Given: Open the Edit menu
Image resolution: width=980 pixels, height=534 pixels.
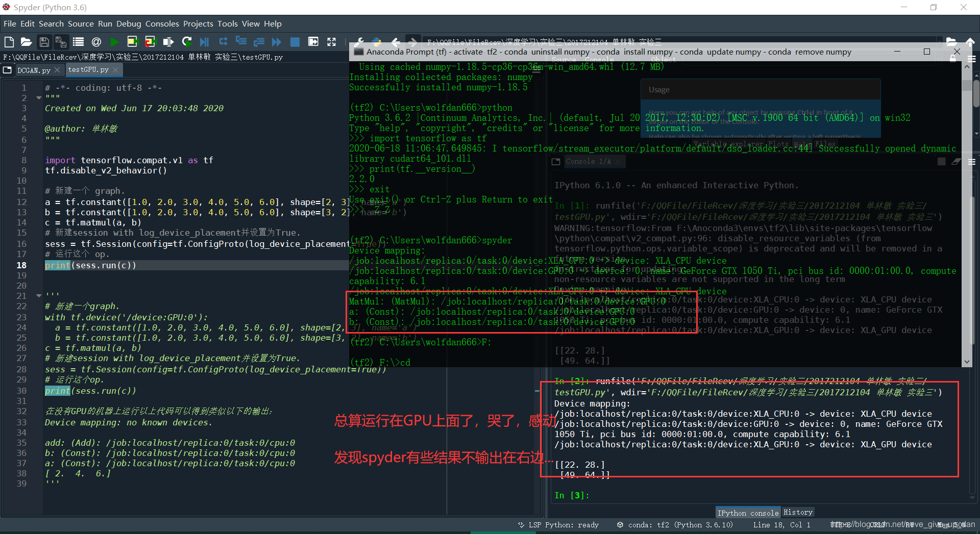Looking at the screenshot, I should coord(28,23).
